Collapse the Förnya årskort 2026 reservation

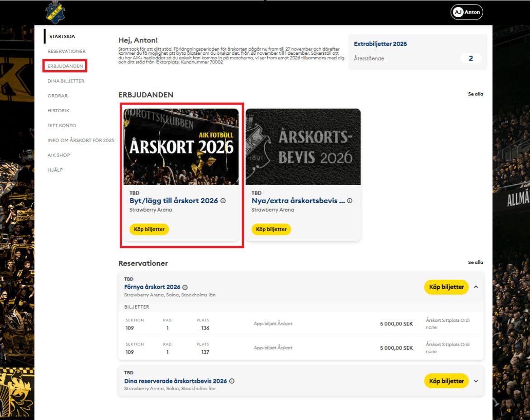pyautogui.click(x=476, y=287)
